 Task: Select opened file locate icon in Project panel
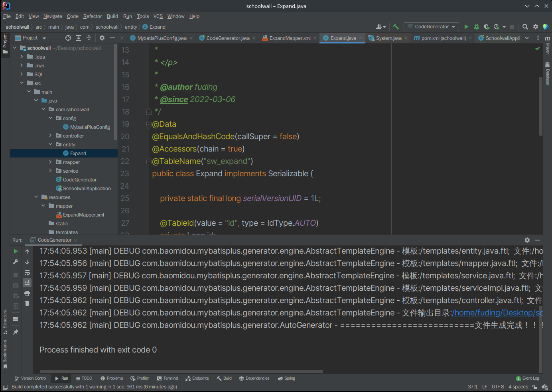tap(68, 38)
